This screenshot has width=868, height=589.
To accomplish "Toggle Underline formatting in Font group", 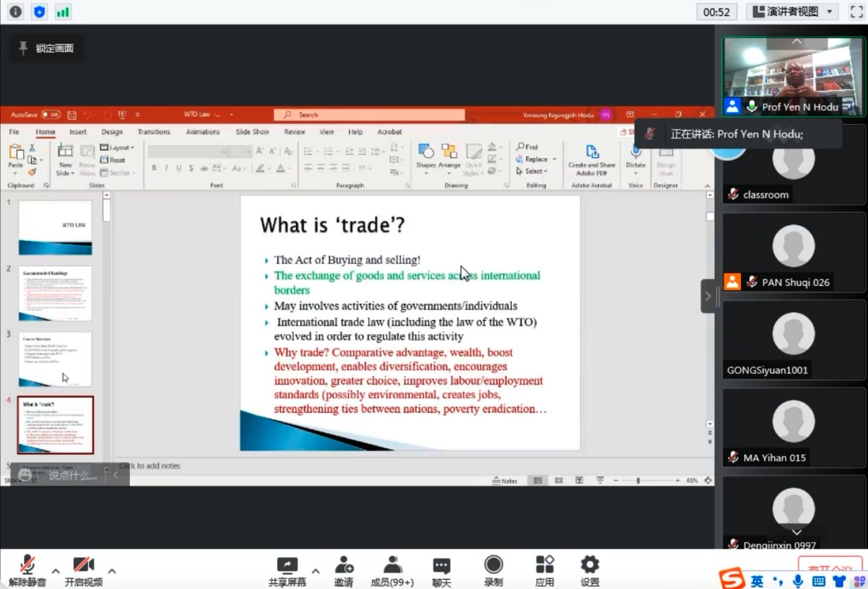I will [178, 168].
